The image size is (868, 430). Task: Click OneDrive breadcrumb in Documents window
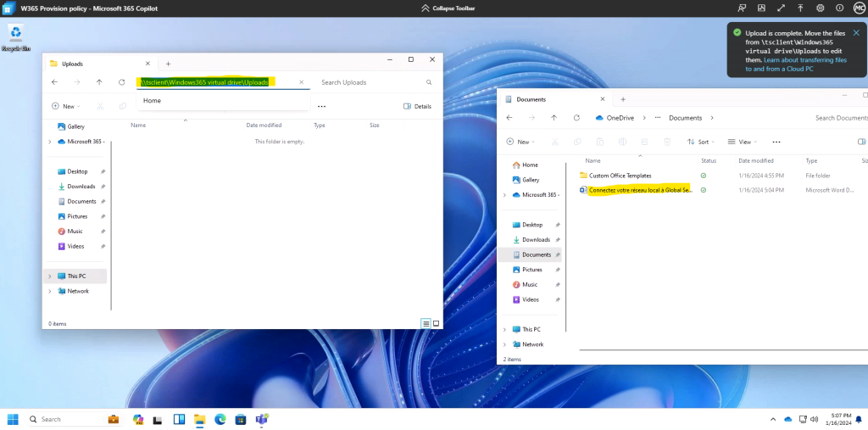coord(615,118)
